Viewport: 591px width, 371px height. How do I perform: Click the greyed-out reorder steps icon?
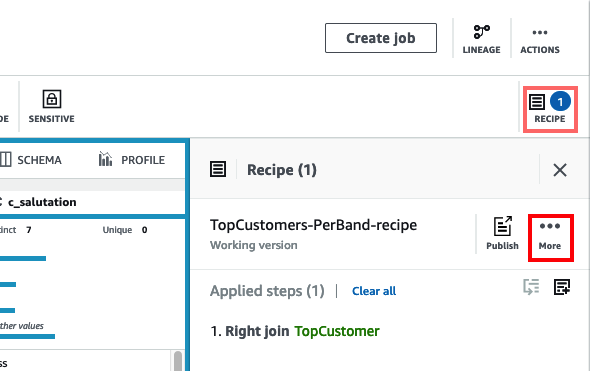pyautogui.click(x=531, y=287)
